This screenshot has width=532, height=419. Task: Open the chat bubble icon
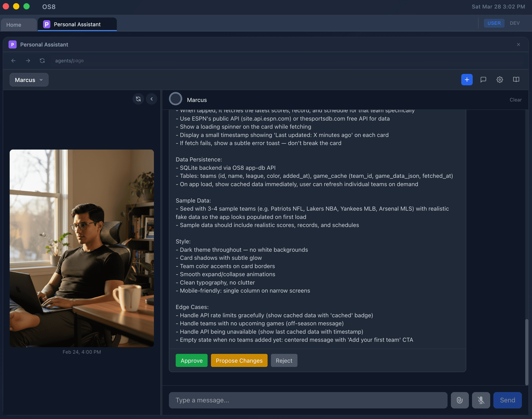coord(483,80)
